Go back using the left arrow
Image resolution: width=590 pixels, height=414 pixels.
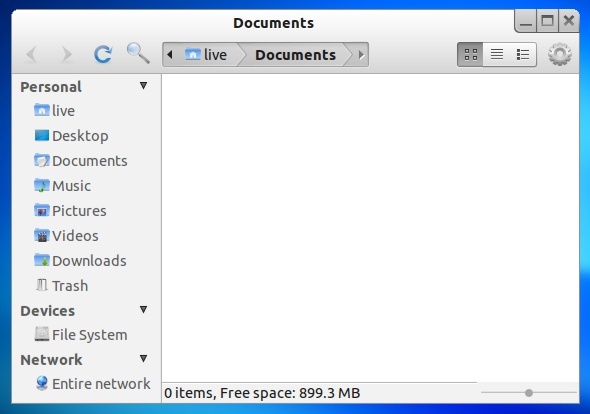tap(32, 55)
